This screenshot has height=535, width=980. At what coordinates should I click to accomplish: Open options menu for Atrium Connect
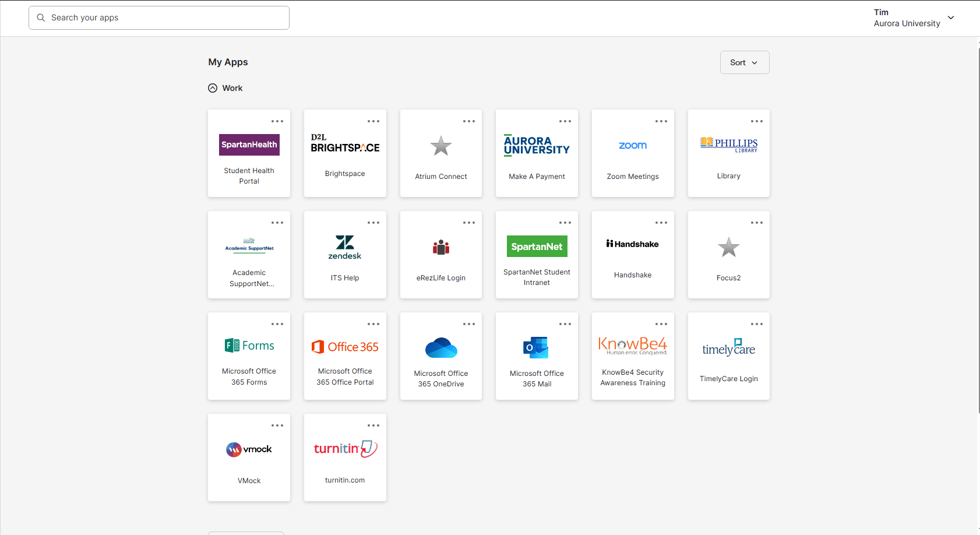point(469,121)
